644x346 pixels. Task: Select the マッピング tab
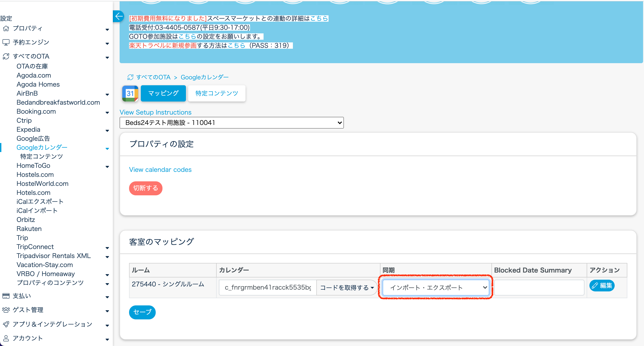[163, 93]
